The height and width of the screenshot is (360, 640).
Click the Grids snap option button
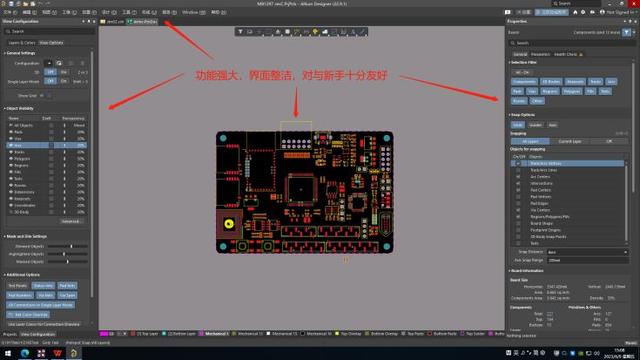[518, 125]
